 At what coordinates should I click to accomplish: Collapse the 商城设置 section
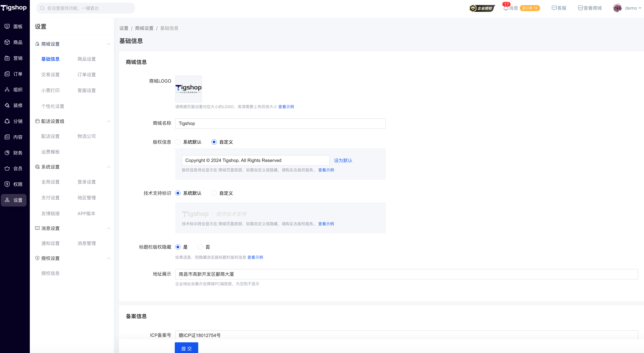[109, 44]
